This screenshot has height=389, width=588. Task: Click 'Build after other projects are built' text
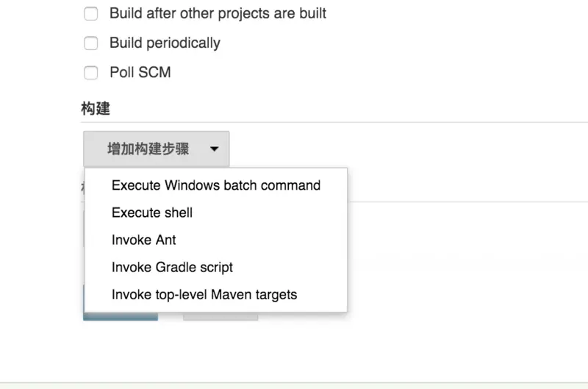(x=218, y=14)
